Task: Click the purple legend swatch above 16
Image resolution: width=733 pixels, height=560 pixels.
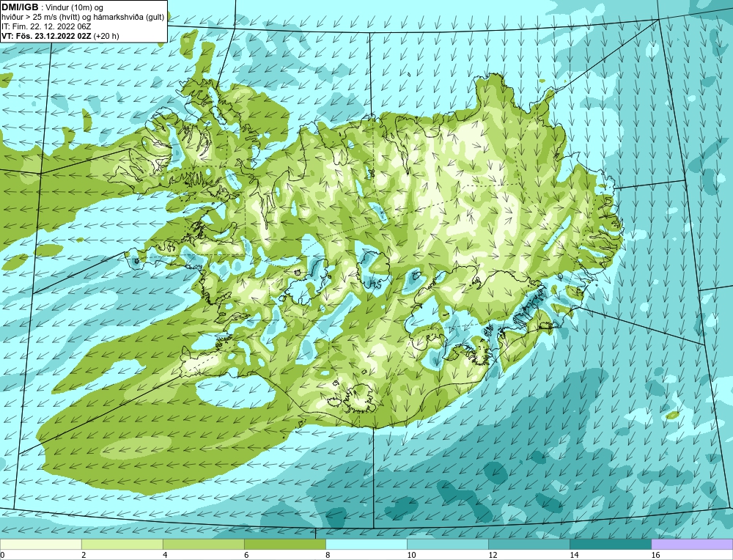Action: click(x=692, y=544)
